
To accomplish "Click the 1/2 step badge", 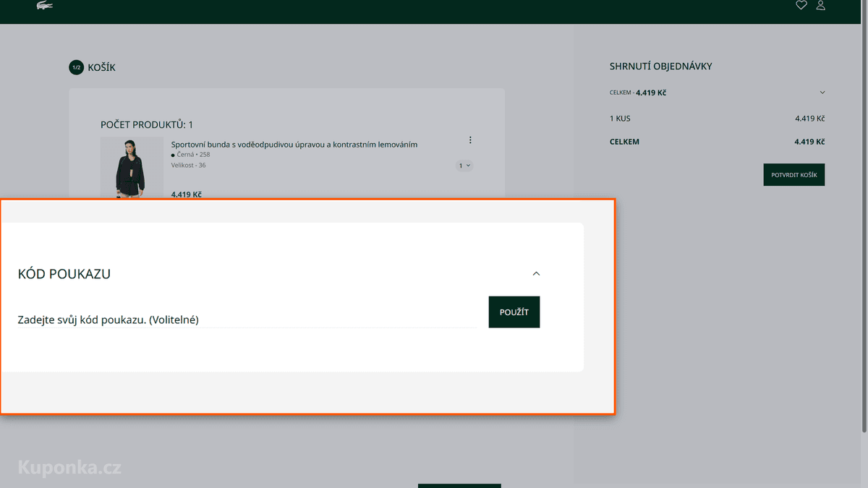I will pos(76,67).
